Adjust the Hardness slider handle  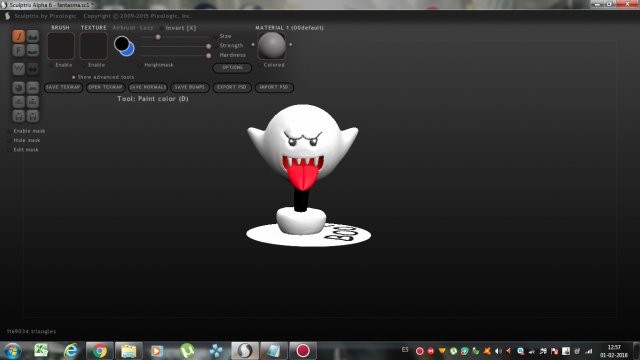[209, 55]
